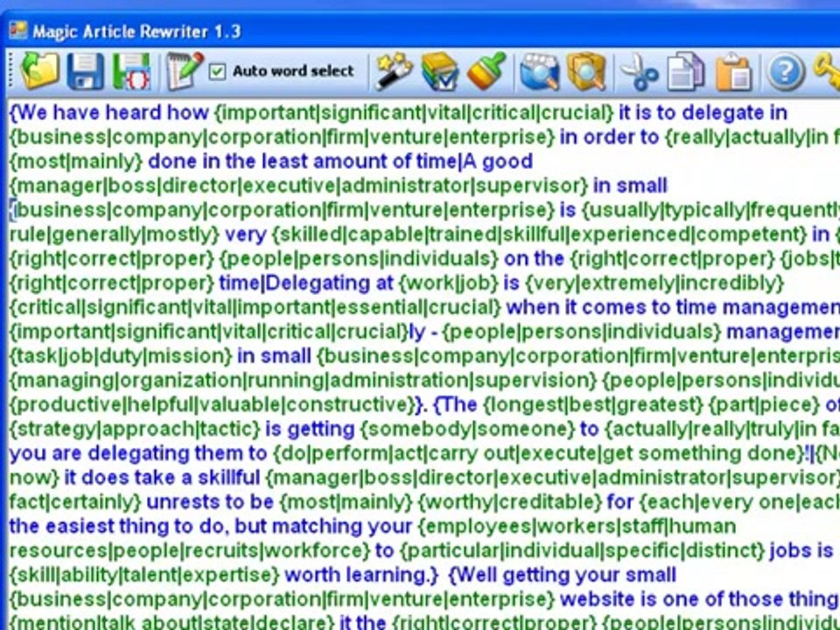Open an article file with folder icon
Image resolution: width=840 pixels, height=630 pixels.
point(39,71)
